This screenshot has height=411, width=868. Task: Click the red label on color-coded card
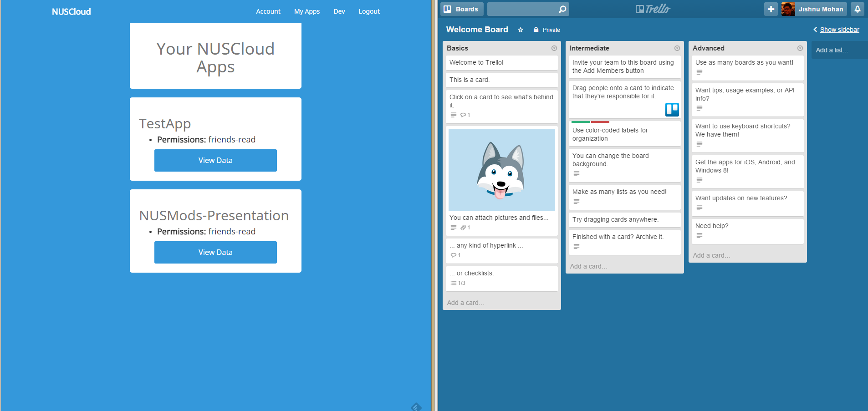(600, 122)
